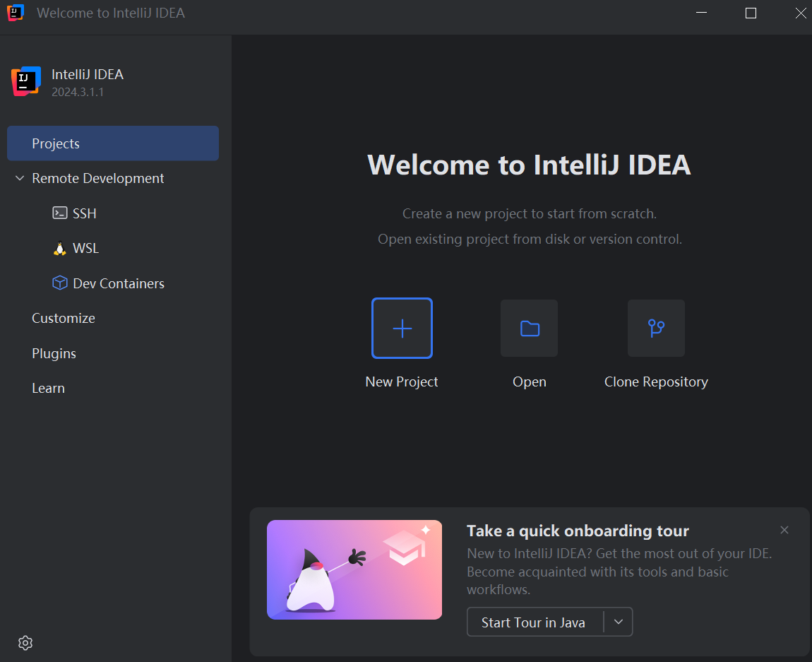Click the Dev Containers cube icon

(x=59, y=283)
